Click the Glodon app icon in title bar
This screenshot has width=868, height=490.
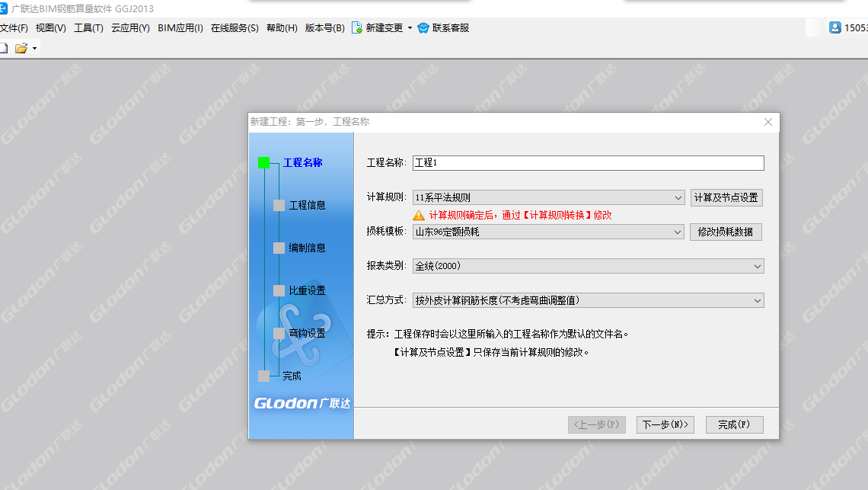coord(3,8)
